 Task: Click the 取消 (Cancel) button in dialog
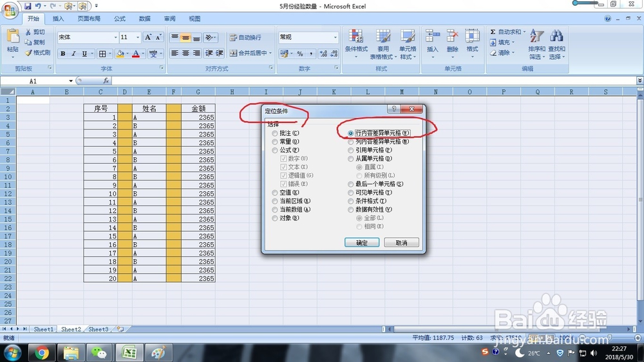tap(401, 243)
